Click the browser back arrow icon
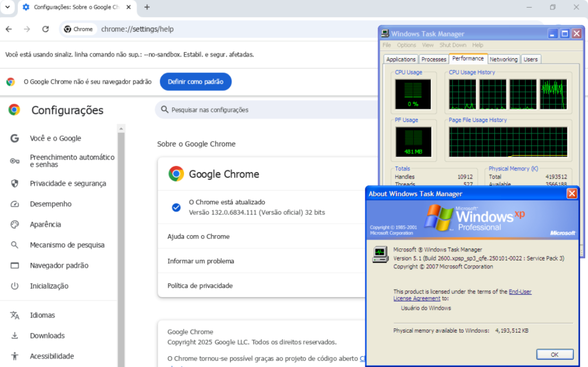Viewport: 588px width, 367px height. pos(8,29)
